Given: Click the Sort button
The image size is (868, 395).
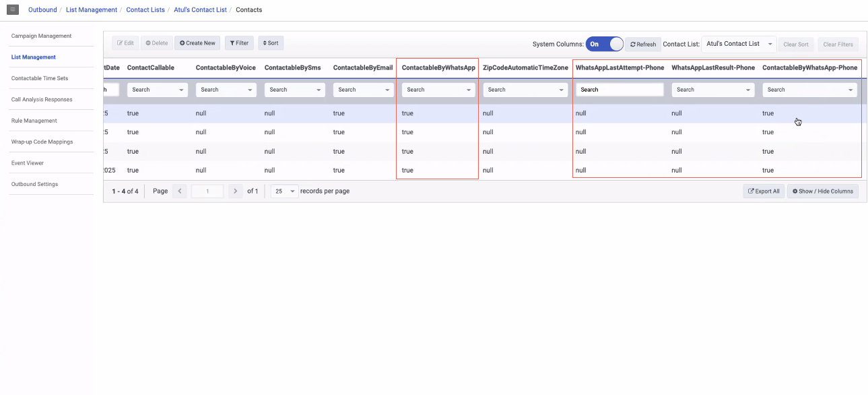Looking at the screenshot, I should [270, 43].
